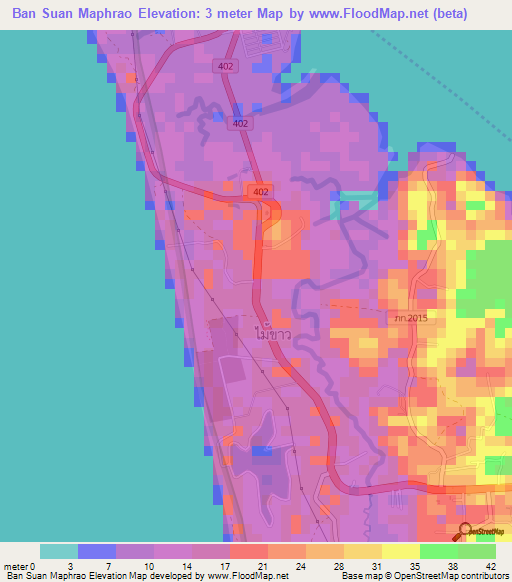Click the bright green 35 meter legend swatch

click(439, 552)
